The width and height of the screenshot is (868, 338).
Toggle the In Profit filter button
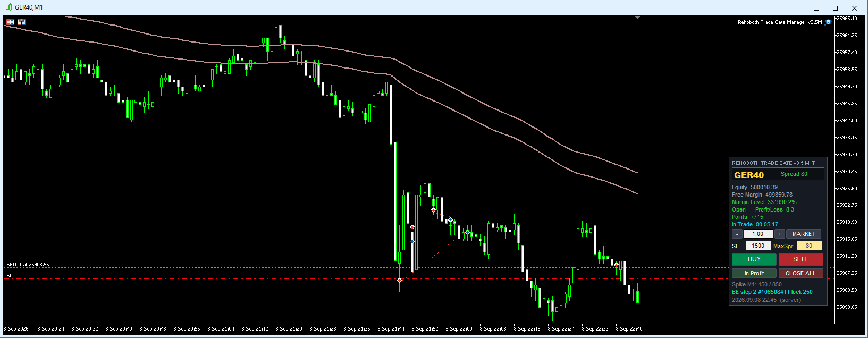coord(754,273)
